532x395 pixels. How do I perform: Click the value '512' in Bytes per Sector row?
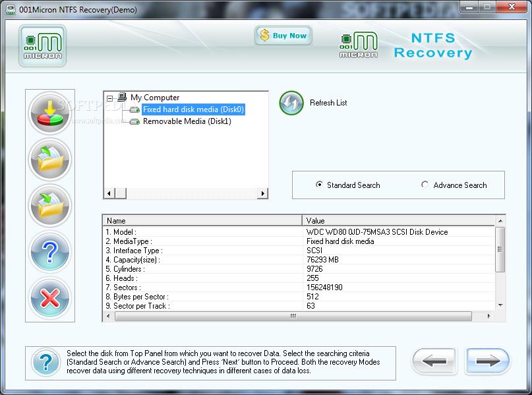click(312, 297)
